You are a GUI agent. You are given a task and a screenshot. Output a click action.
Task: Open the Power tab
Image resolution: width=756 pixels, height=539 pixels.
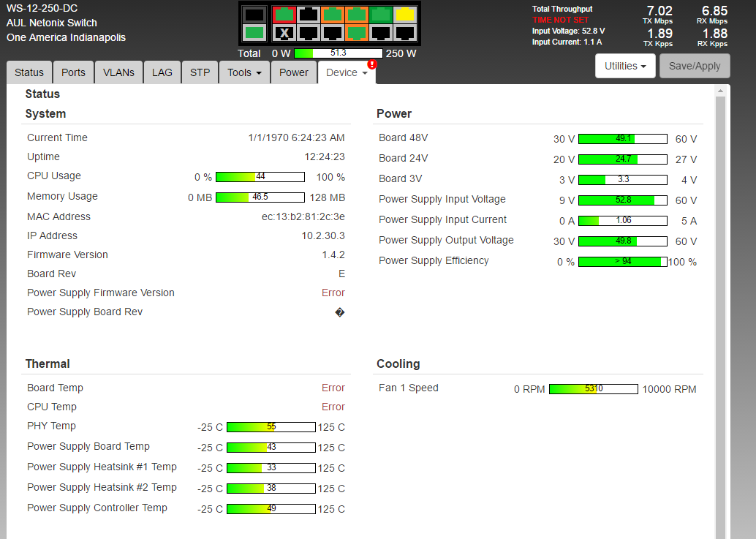click(x=294, y=72)
